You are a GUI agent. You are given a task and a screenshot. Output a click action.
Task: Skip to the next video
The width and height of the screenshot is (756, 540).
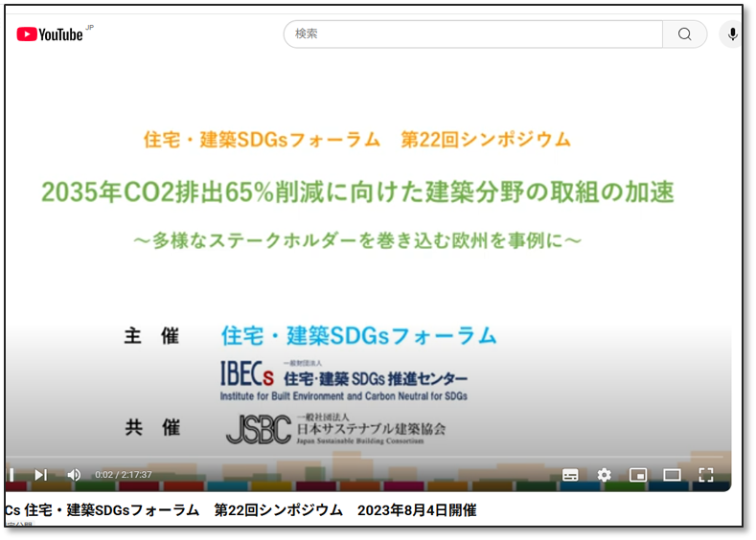point(40,475)
